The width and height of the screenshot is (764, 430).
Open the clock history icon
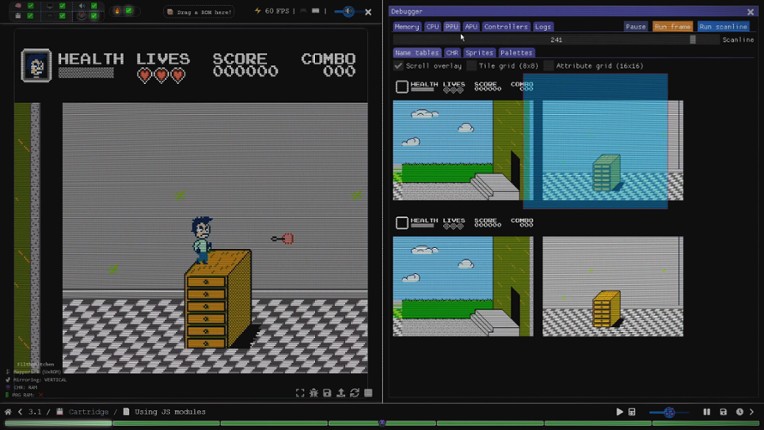click(740, 412)
